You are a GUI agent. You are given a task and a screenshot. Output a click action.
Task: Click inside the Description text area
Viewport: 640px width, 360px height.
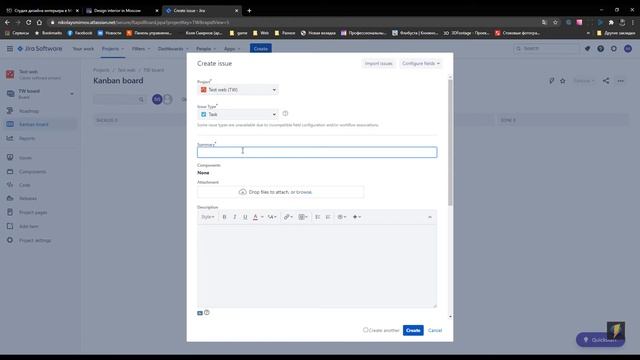click(x=317, y=266)
